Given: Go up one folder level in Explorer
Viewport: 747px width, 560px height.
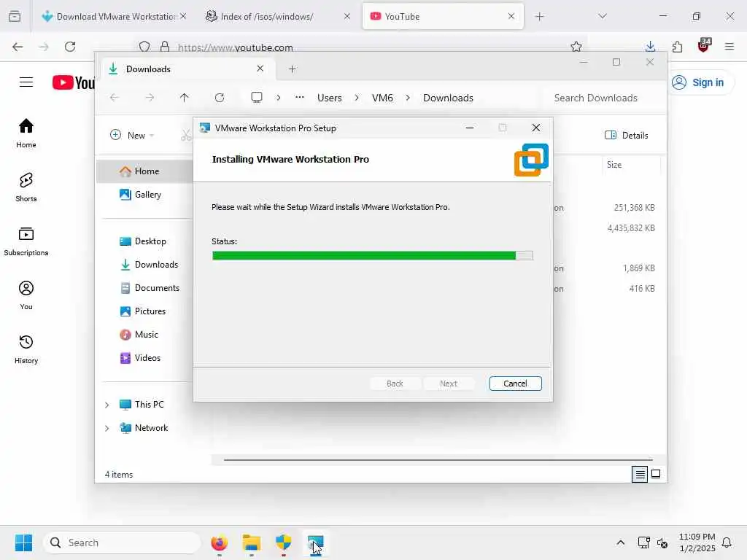Looking at the screenshot, I should tap(185, 98).
